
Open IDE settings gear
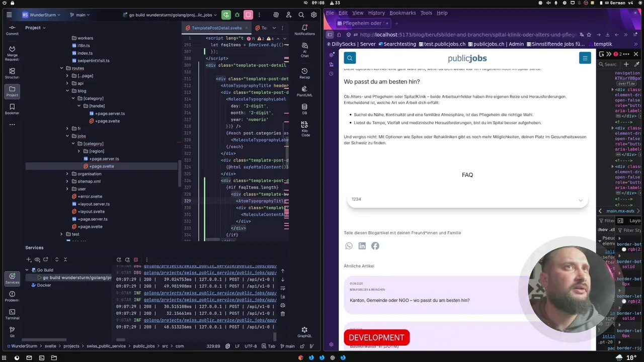point(313,15)
